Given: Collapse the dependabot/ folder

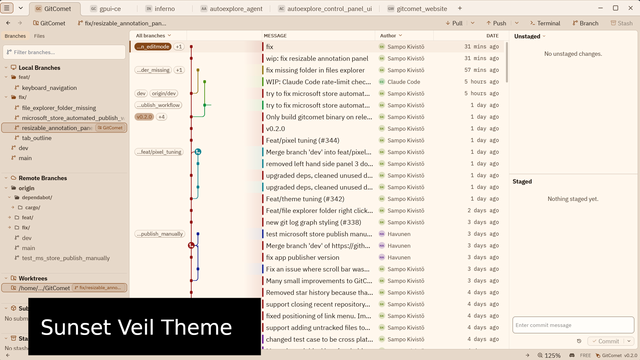Looking at the screenshot, I should coord(9,198).
